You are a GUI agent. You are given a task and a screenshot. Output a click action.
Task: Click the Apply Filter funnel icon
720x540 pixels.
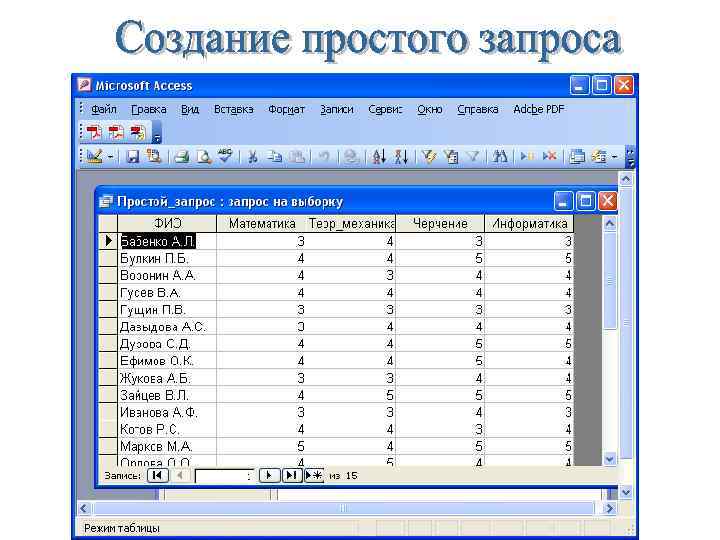(473, 157)
